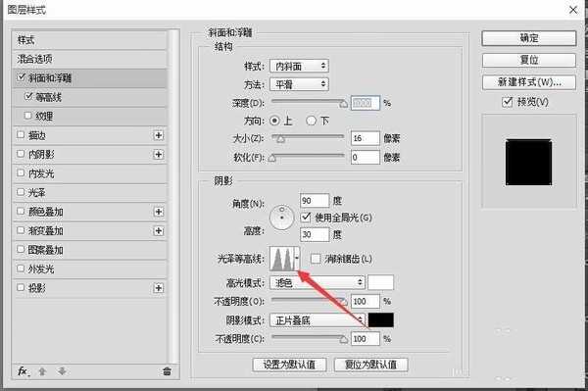Toggle 使用全局光 checkbox

[306, 217]
